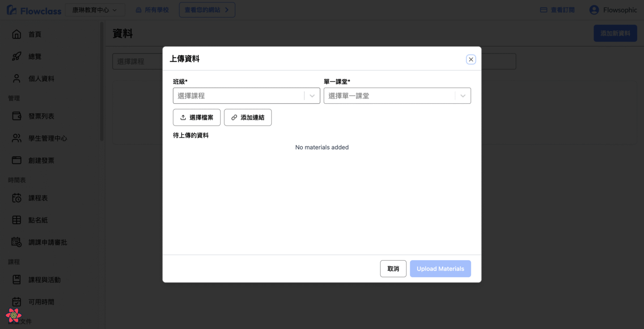Viewport: 644px width, 329px height.
Task: Open the 康琳教育中心 school selector
Action: click(95, 10)
